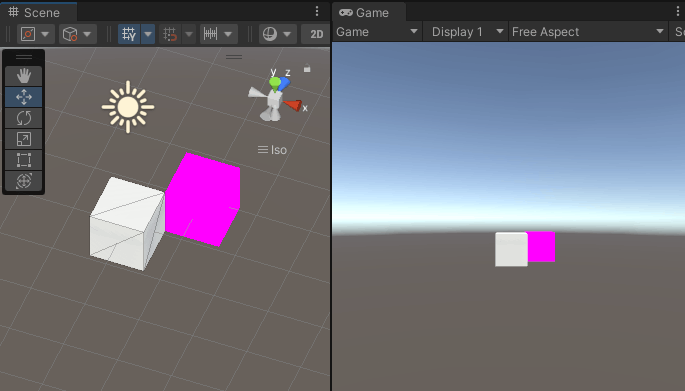This screenshot has width=685, height=391.
Task: Select the Scale tool
Action: pyautogui.click(x=24, y=139)
